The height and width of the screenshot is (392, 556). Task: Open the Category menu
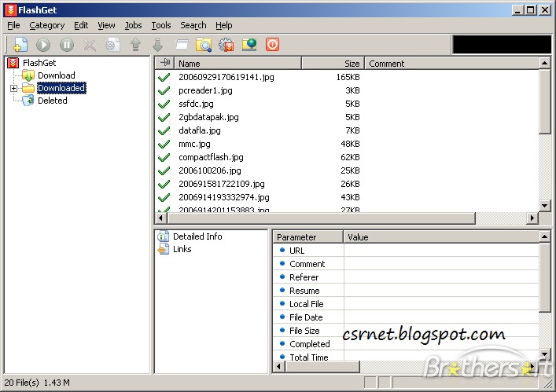tap(47, 25)
